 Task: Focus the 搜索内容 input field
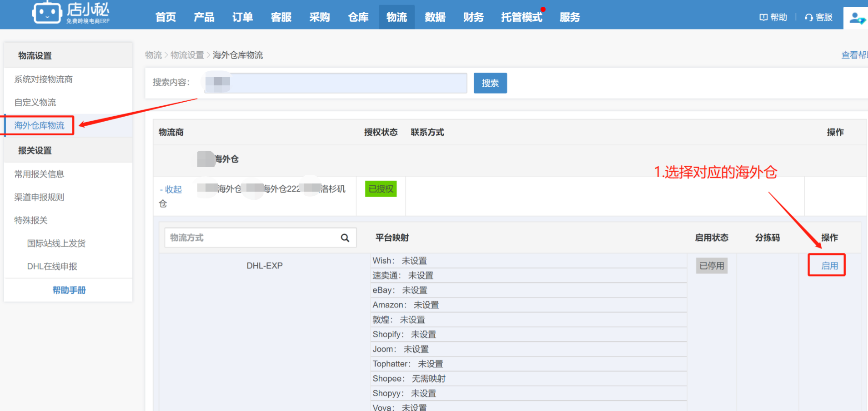(336, 83)
